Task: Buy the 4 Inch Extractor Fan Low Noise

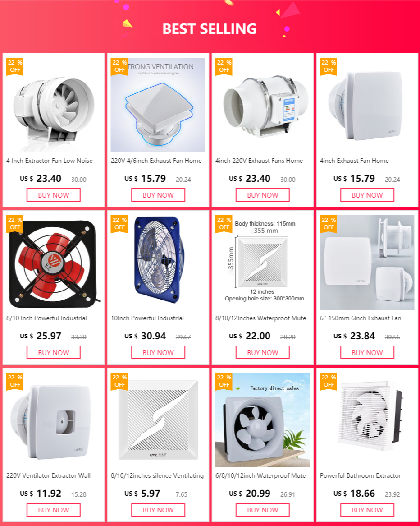Action: [x=54, y=195]
